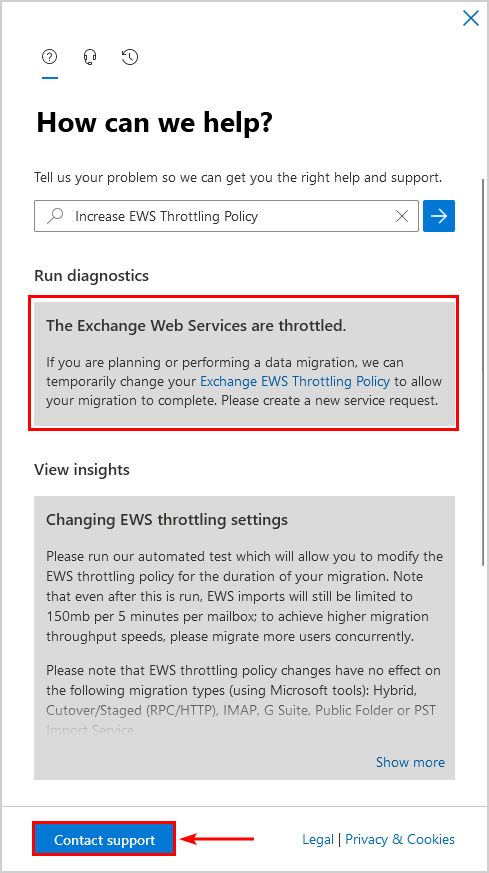Click the Changing EWS throttling settings title
Viewport: 489px width, 873px height.
(167, 519)
